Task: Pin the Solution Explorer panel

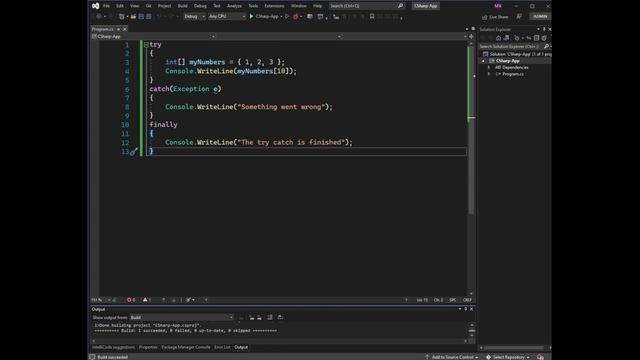Action: click(544, 29)
